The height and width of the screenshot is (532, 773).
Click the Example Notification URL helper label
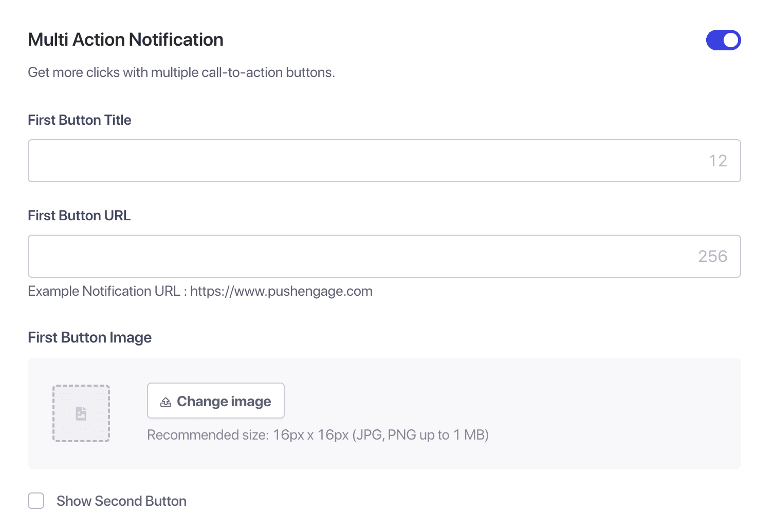point(104,291)
